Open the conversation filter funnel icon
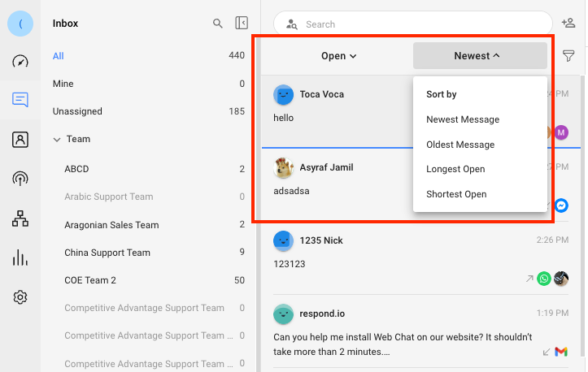 click(568, 56)
